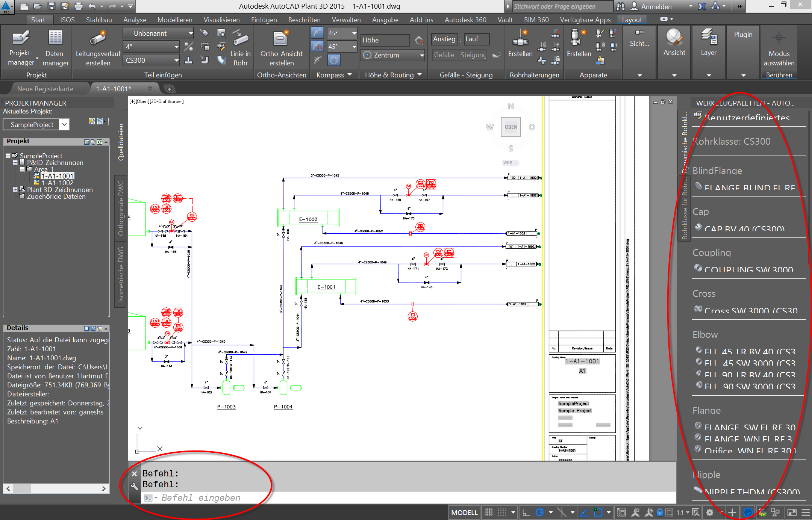Click the OBEN face of the ViewCube

click(x=511, y=127)
